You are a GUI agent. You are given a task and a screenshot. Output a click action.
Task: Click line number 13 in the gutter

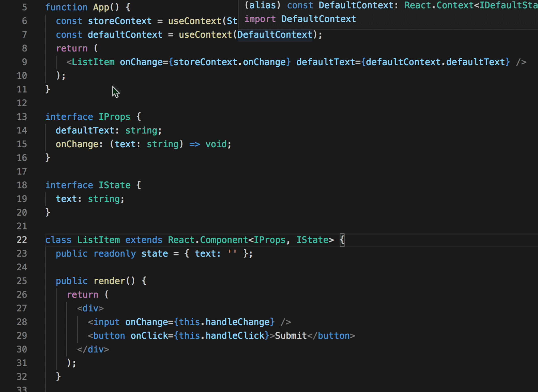click(22, 117)
